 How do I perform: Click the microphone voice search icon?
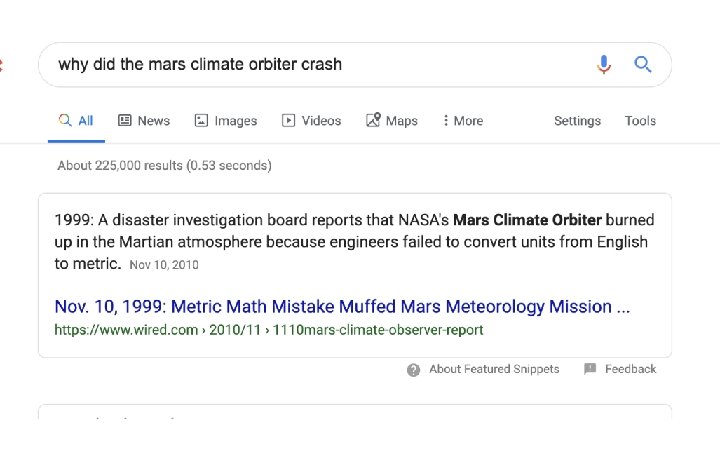[603, 65]
